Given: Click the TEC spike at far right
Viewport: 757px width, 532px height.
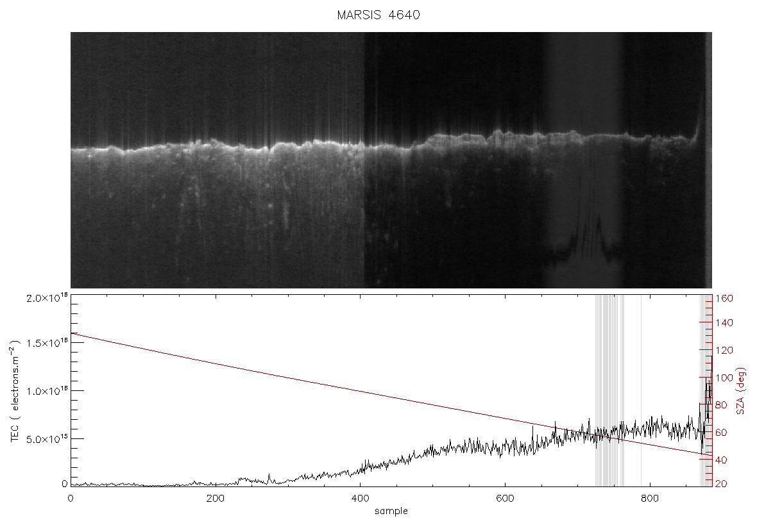Looking at the screenshot, I should pos(711,367).
